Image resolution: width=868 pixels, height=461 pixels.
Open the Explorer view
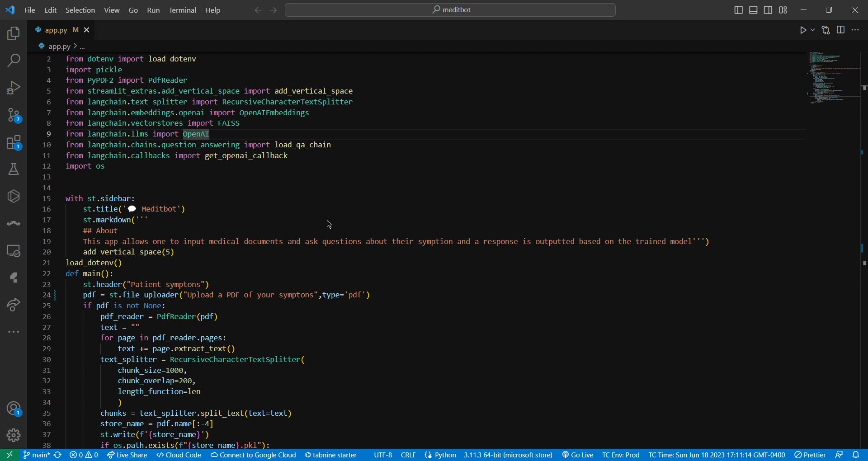click(14, 33)
